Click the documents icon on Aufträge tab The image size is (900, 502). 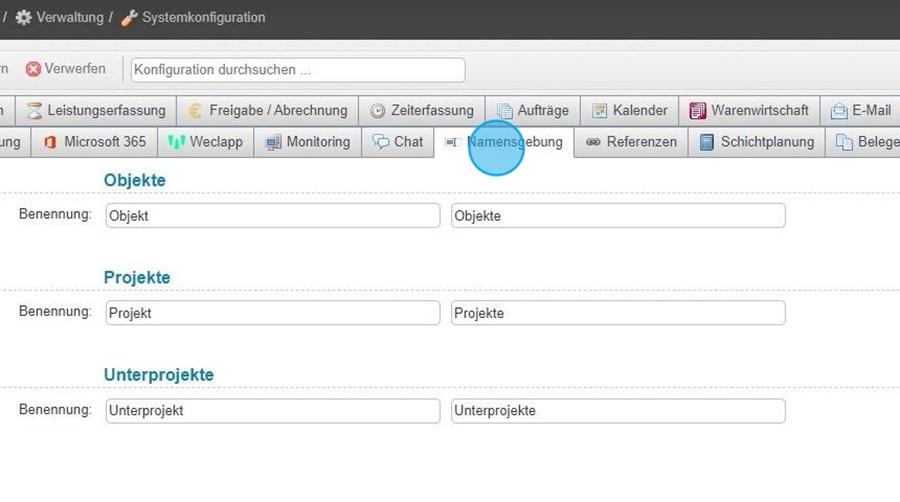(x=505, y=111)
